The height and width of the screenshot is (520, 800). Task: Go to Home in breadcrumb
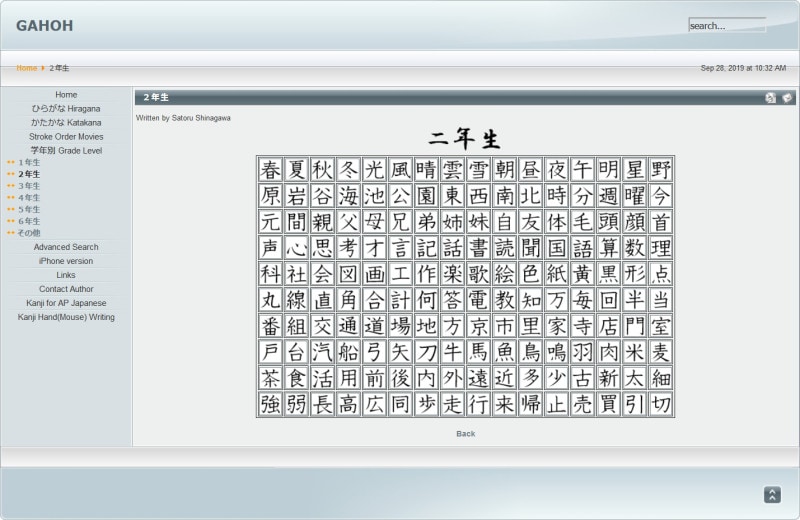[27, 68]
